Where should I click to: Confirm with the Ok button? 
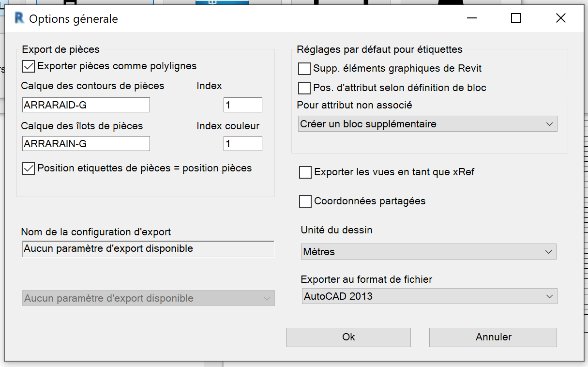(348, 337)
